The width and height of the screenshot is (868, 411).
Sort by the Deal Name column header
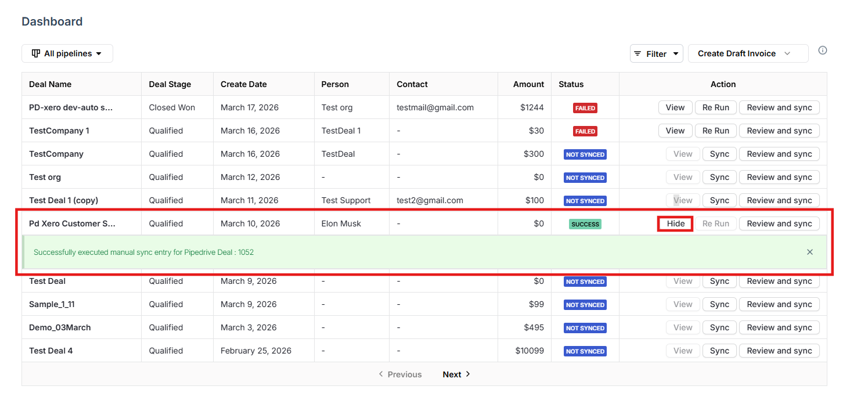(x=50, y=84)
